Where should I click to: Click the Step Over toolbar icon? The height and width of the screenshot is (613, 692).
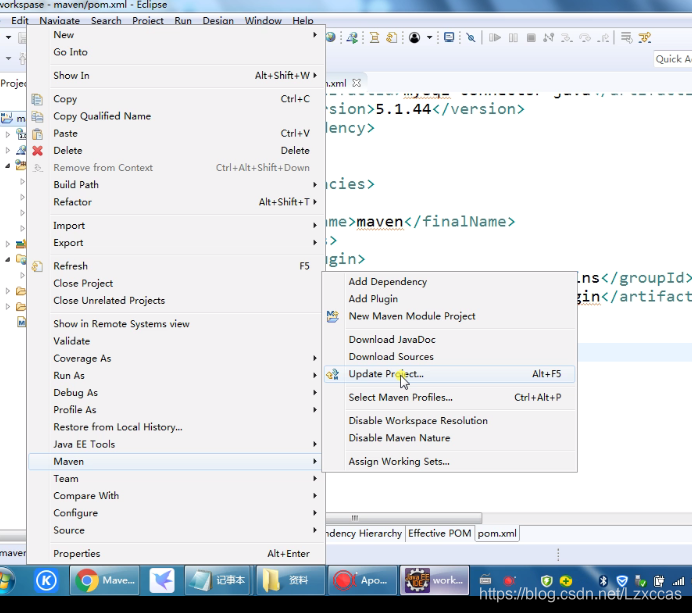585,38
